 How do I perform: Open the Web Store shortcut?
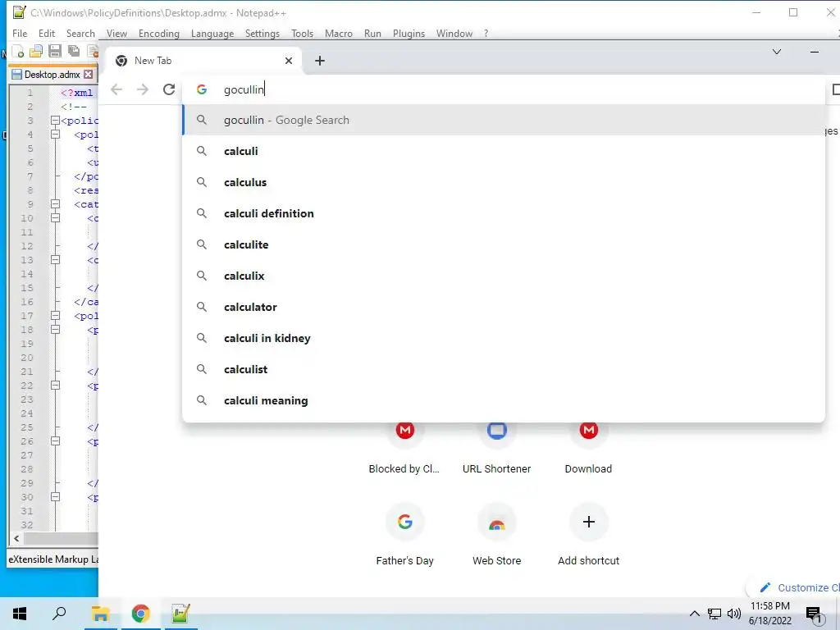[496, 534]
